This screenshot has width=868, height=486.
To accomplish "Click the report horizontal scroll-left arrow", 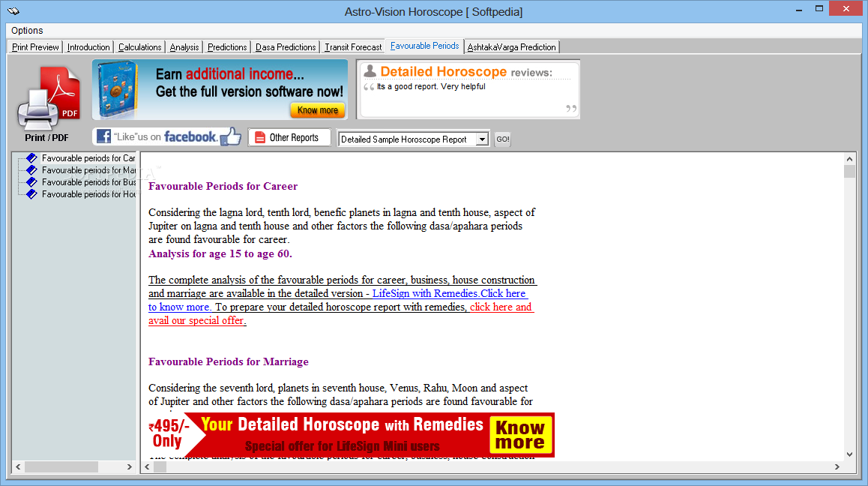I will [x=147, y=466].
